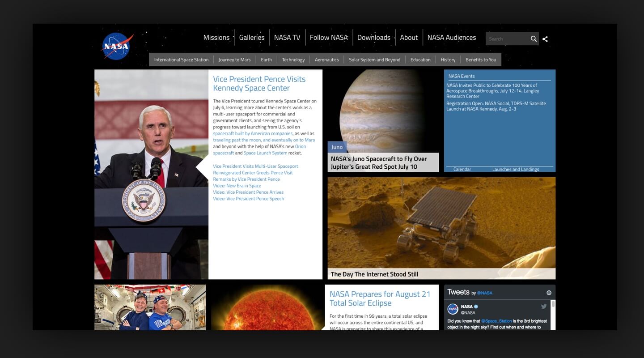The image size is (644, 358).
Task: Open the NASA Audiences menu
Action: pyautogui.click(x=452, y=38)
